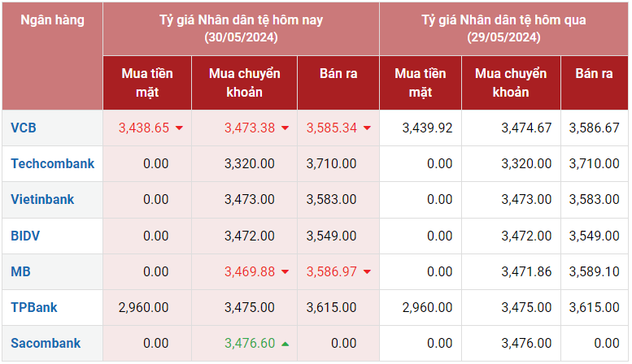
Task: Click red down arrow beside MB 3,586.97
Action: 368,272
